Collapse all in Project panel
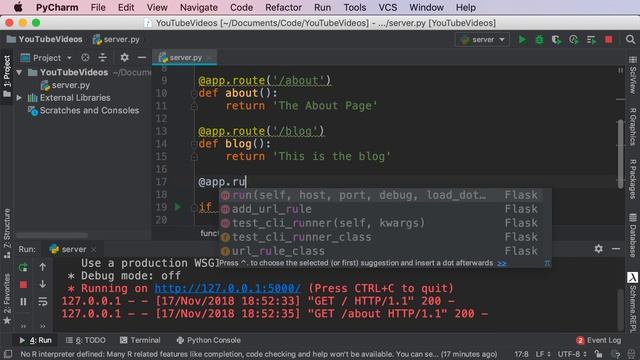Screen dimensions: 640x360 [x=102, y=58]
